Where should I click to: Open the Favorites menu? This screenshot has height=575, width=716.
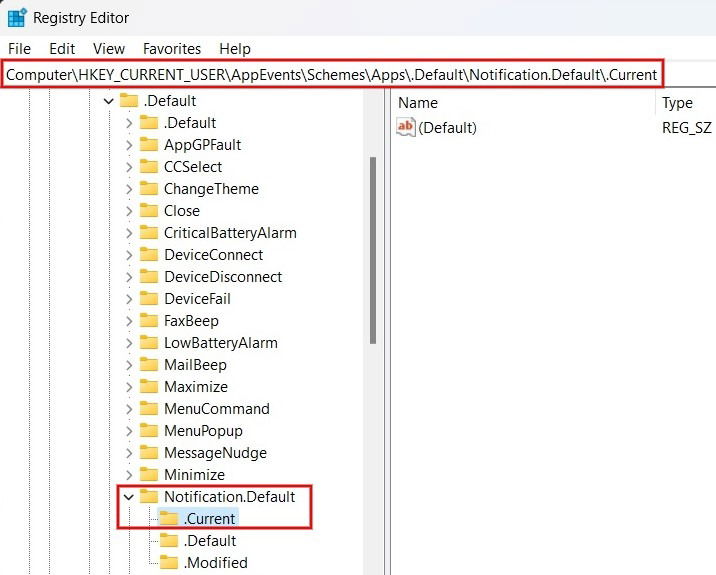172,48
